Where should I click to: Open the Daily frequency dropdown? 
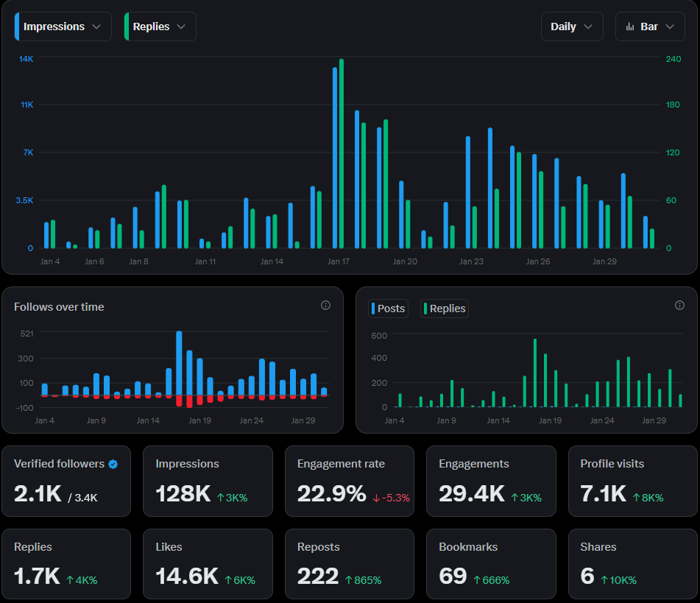[x=572, y=26]
